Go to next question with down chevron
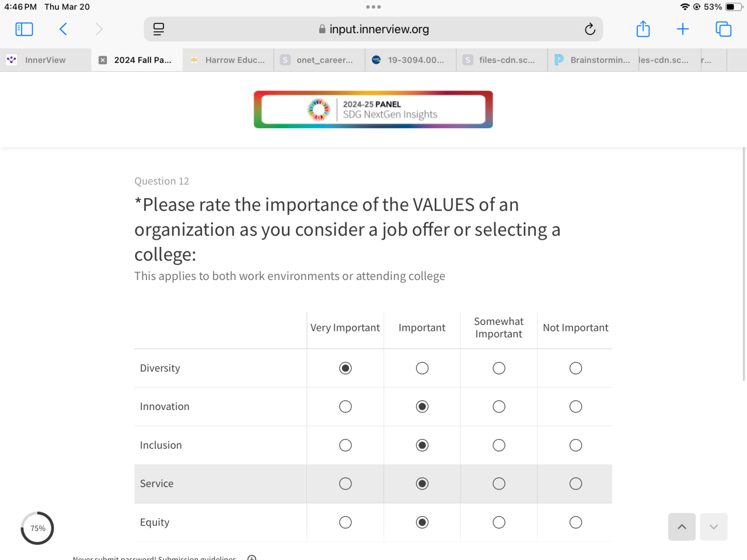Screen dimensions: 747x560 pyautogui.click(x=714, y=527)
